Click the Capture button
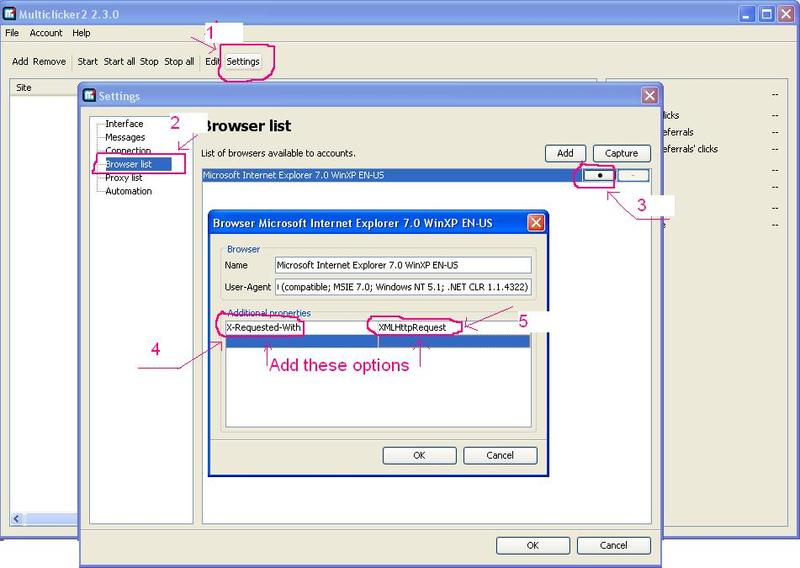The image size is (800, 568). click(621, 153)
